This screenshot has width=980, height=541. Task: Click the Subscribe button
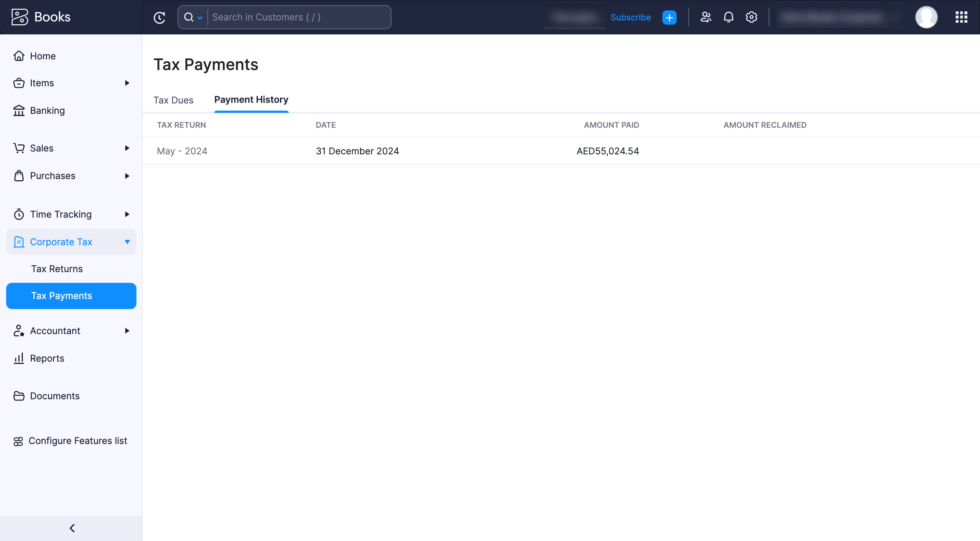[631, 17]
